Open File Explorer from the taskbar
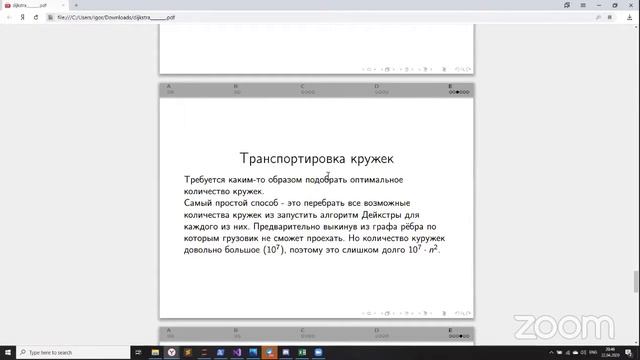This screenshot has height=360, width=640. coord(155,352)
